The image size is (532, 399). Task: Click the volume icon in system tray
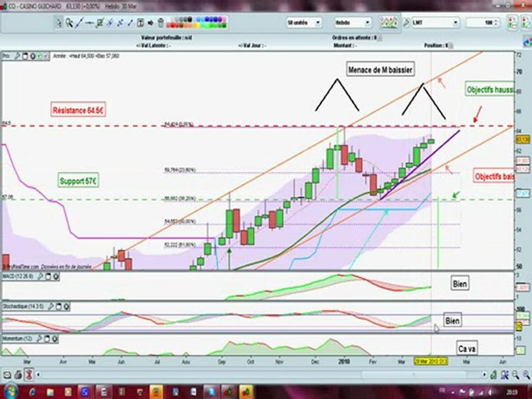click(x=490, y=392)
